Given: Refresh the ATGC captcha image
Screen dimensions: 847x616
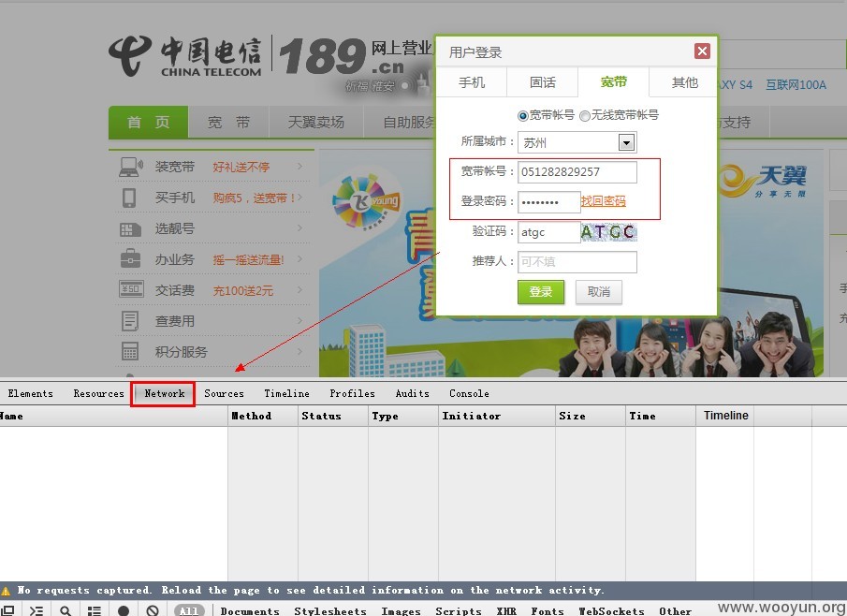Looking at the screenshot, I should pyautogui.click(x=608, y=232).
